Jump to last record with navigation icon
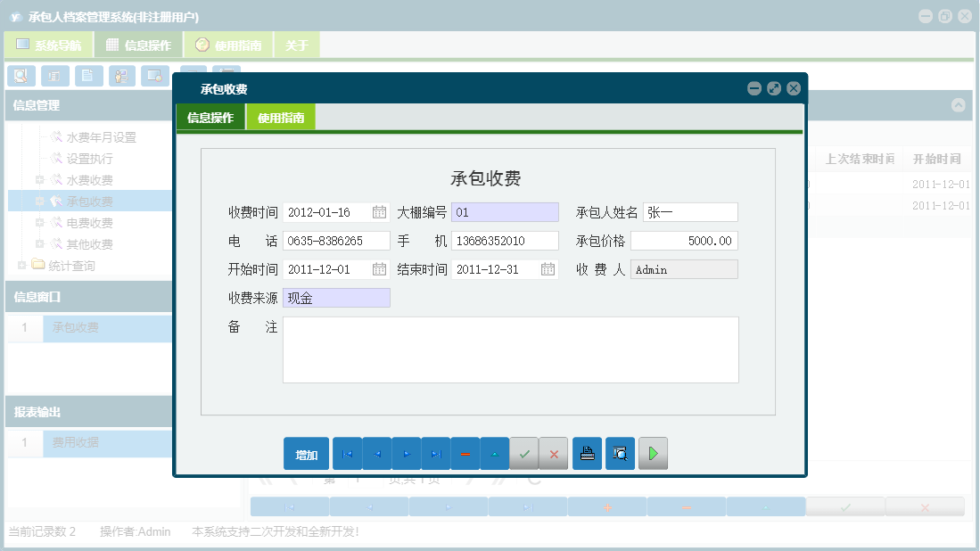Screen dimensions: 980x551 (435, 453)
